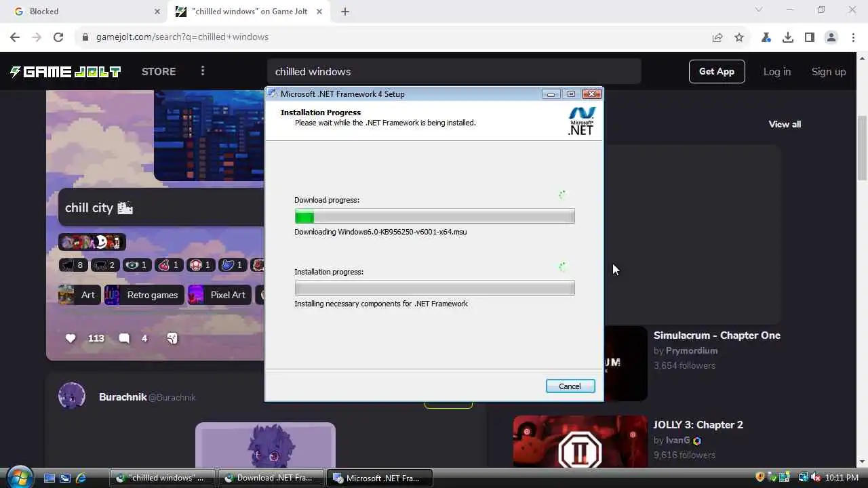Screen dimensions: 868x488
Task: Click Switch between windows quick launch icon
Action: click(65, 478)
